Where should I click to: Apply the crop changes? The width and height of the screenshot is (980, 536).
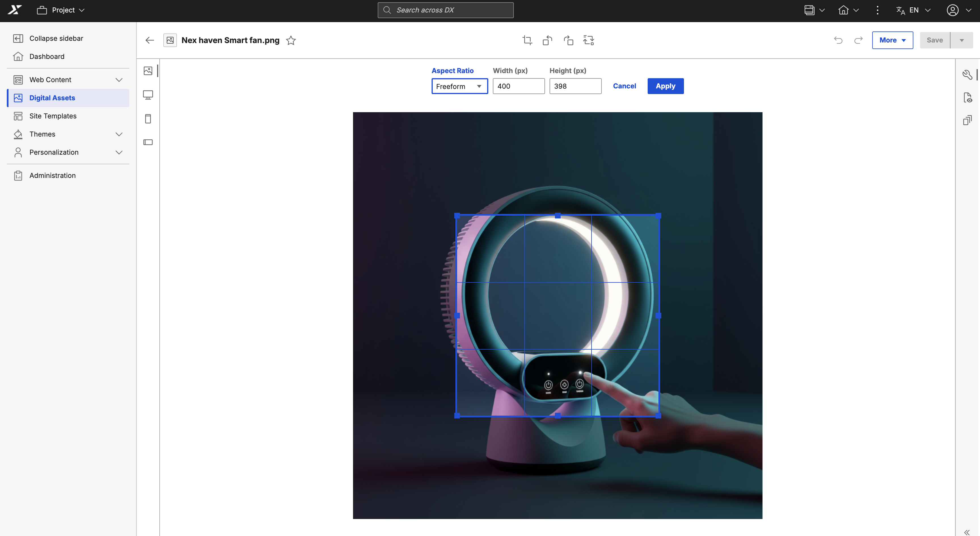pos(665,86)
